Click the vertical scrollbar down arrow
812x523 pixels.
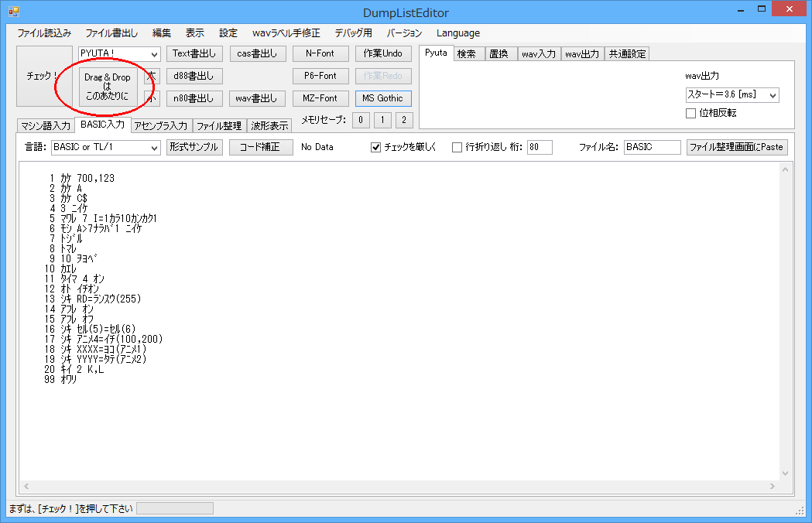coord(785,473)
